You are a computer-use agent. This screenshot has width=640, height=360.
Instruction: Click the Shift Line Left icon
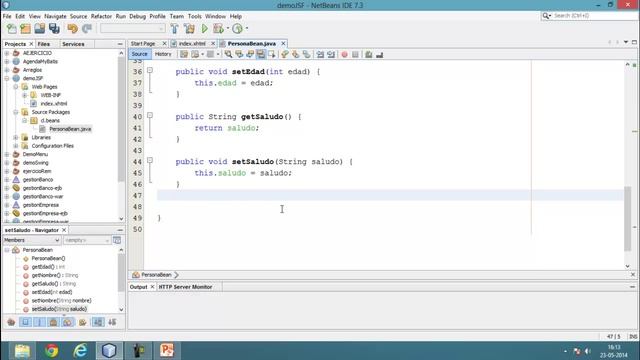[320, 54]
